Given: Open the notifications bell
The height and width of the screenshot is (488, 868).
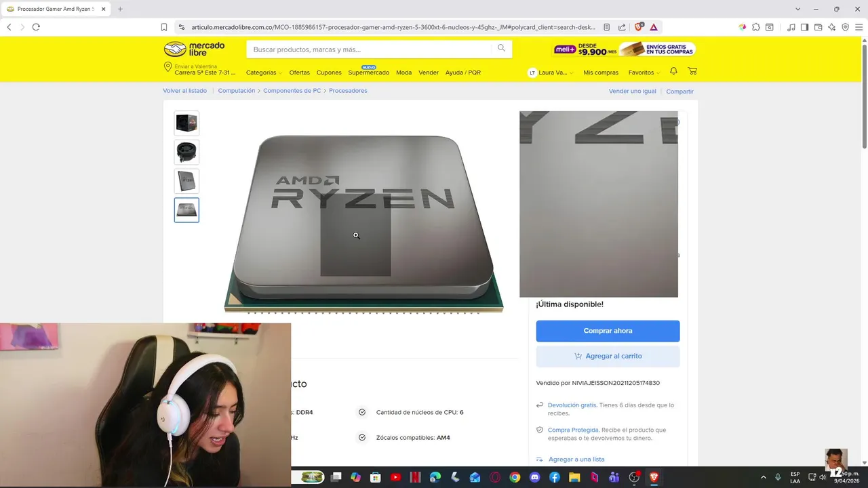Looking at the screenshot, I should [673, 71].
